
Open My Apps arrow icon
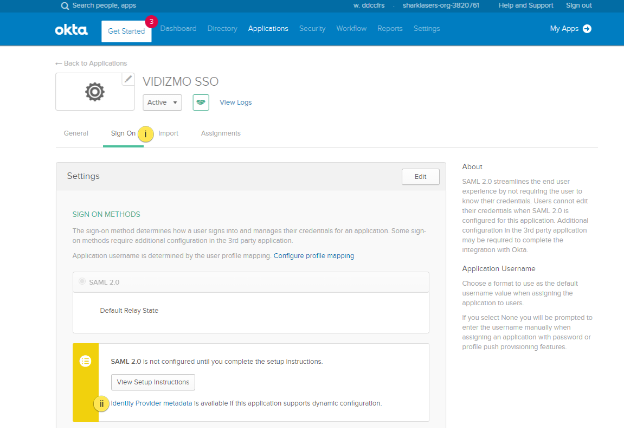587,29
